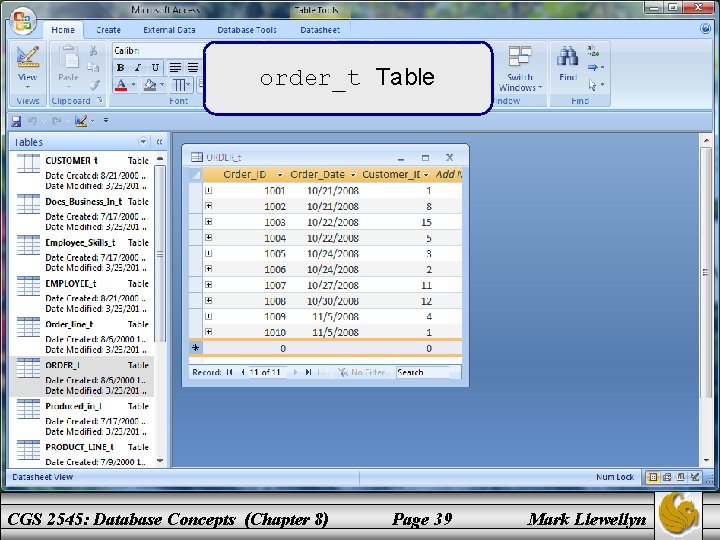Switch to the External Data tab

click(169, 30)
